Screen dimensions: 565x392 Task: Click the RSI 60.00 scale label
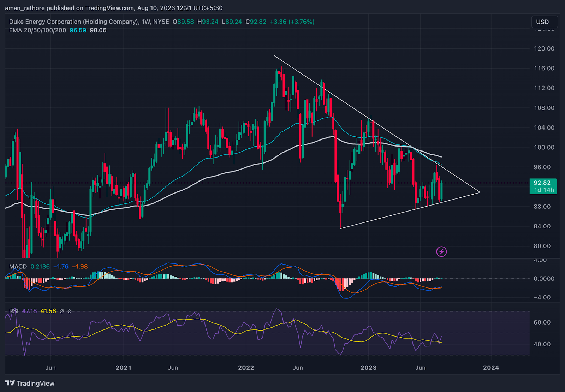pyautogui.click(x=542, y=322)
